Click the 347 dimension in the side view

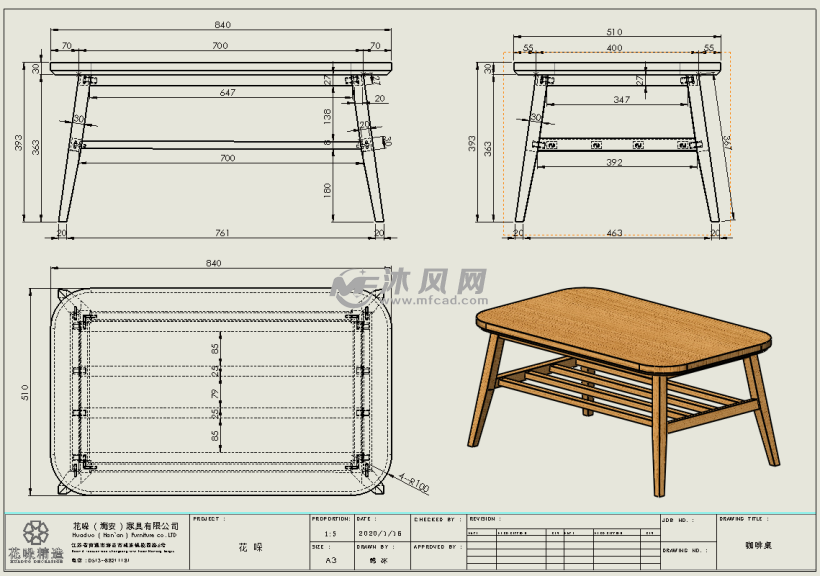[x=621, y=99]
